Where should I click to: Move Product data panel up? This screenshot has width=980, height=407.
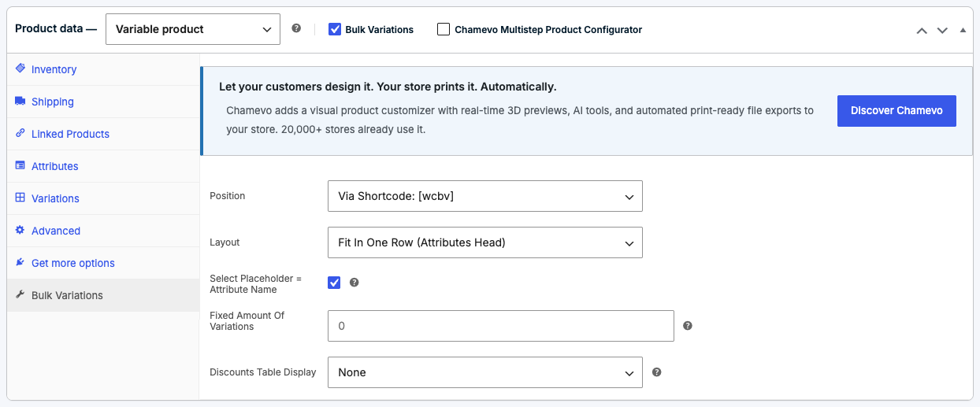922,30
